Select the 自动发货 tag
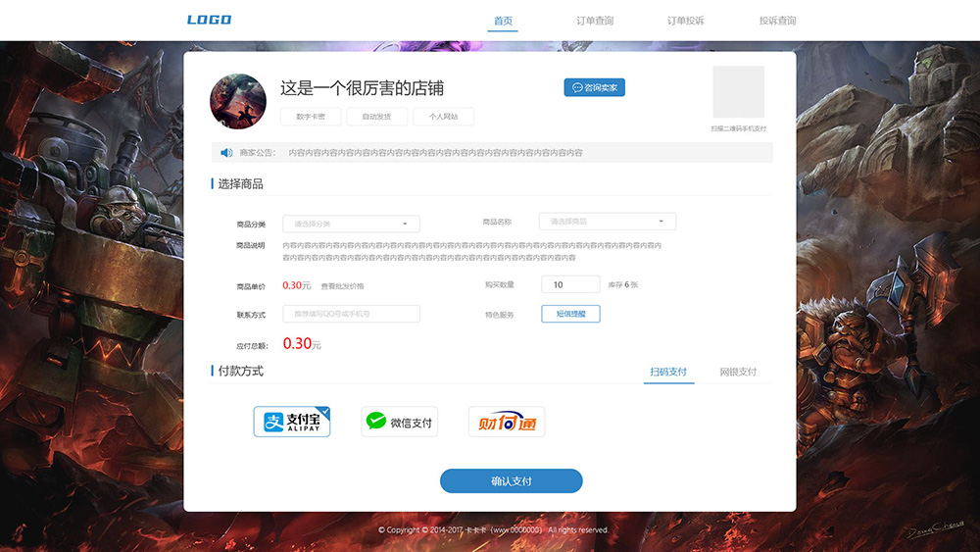This screenshot has height=552, width=980. point(377,117)
